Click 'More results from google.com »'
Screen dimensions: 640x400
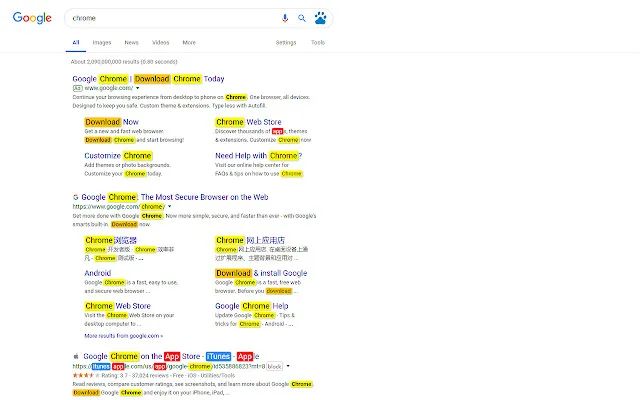tap(124, 336)
